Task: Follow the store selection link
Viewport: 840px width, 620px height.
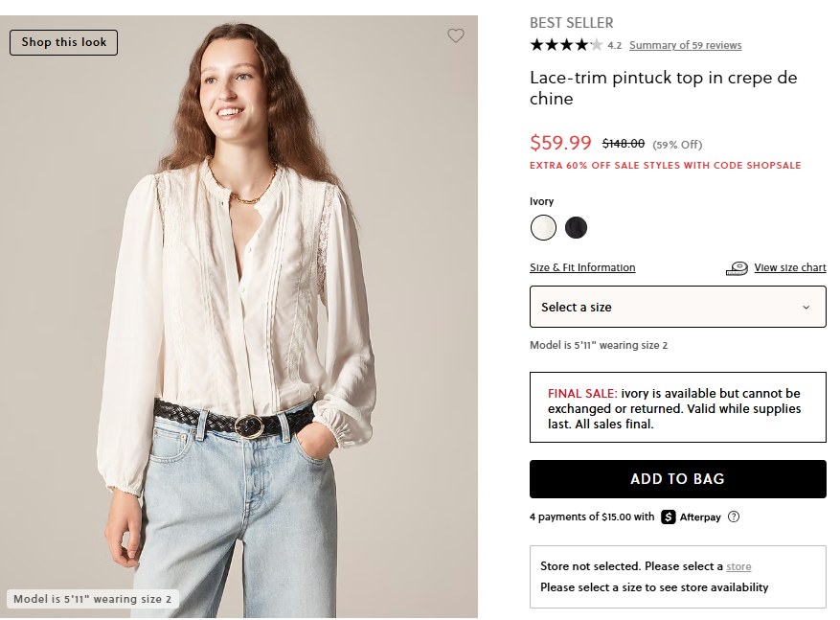Action: 738,566
